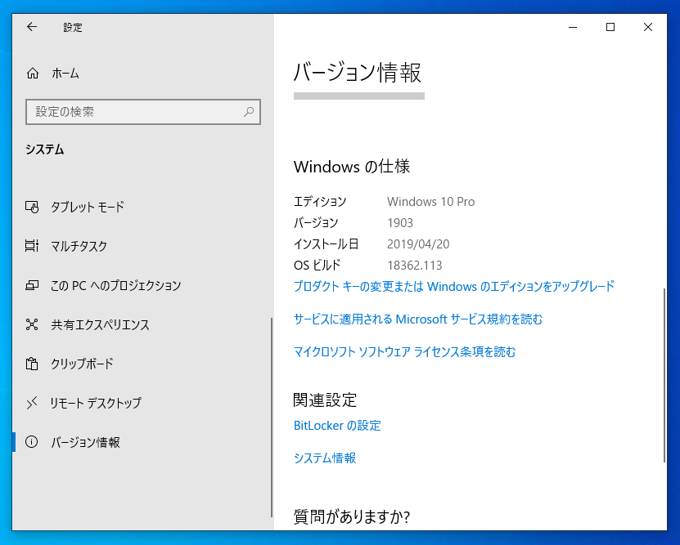Click the OS build 18362.113
The height and width of the screenshot is (545, 680).
[x=415, y=265]
